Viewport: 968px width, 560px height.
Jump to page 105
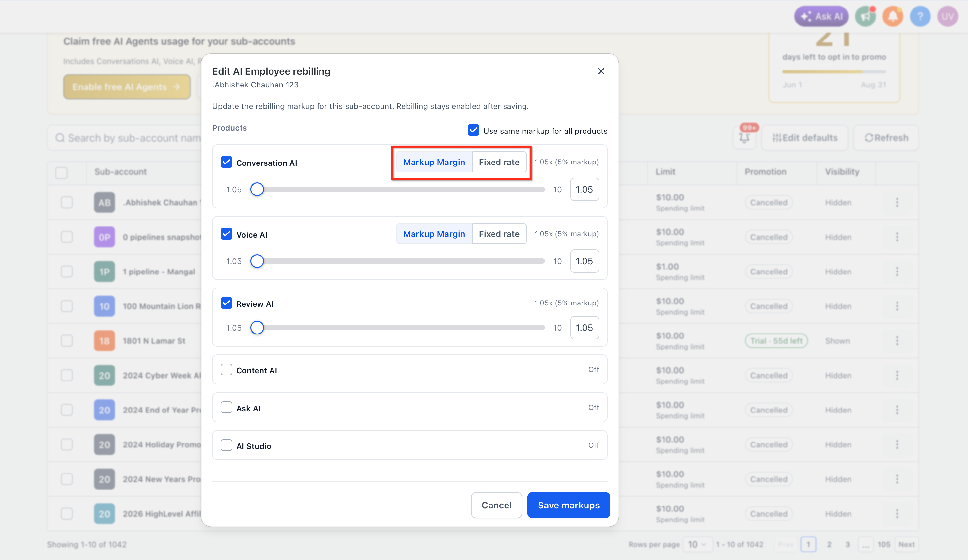883,544
